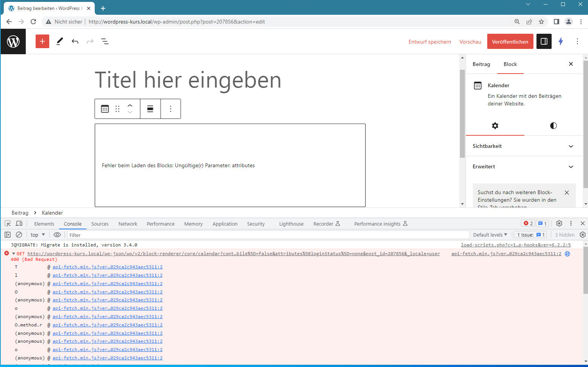The image size is (588, 367).
Task: Toggle the settings sidebar panel icon
Action: click(544, 41)
